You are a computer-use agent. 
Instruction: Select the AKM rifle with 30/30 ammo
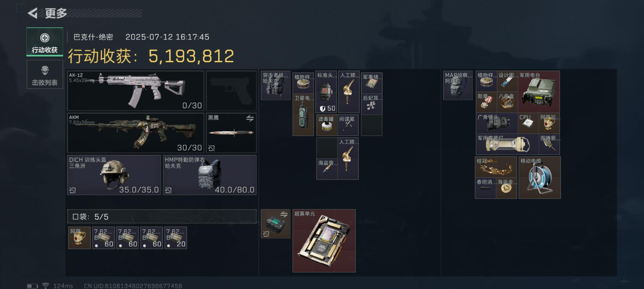136,133
